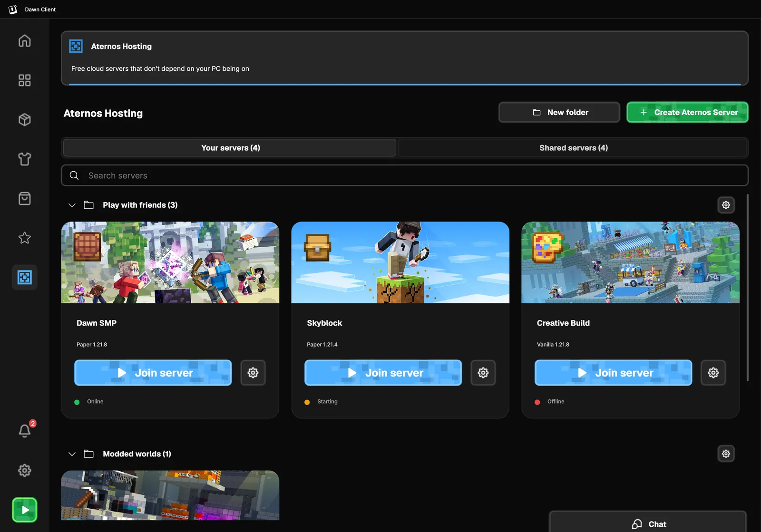
Task: Open the star favorites icon in sidebar
Action: click(24, 238)
